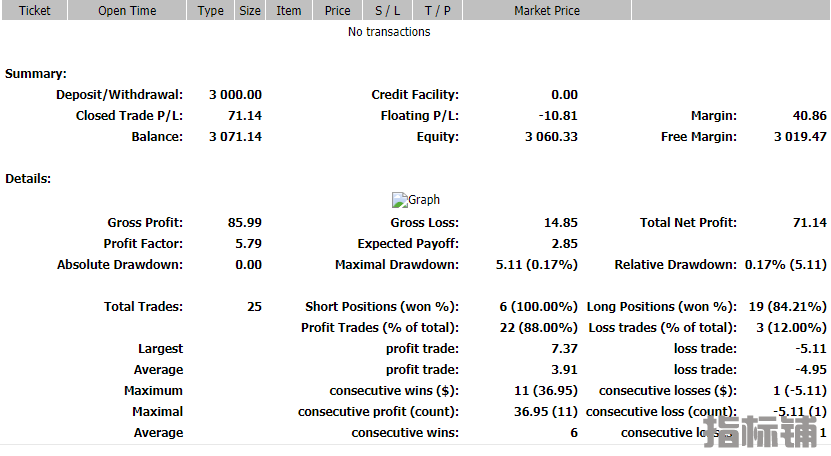This screenshot has width=831, height=456.
Task: Click the broken Graph image placeholder
Action: point(415,200)
